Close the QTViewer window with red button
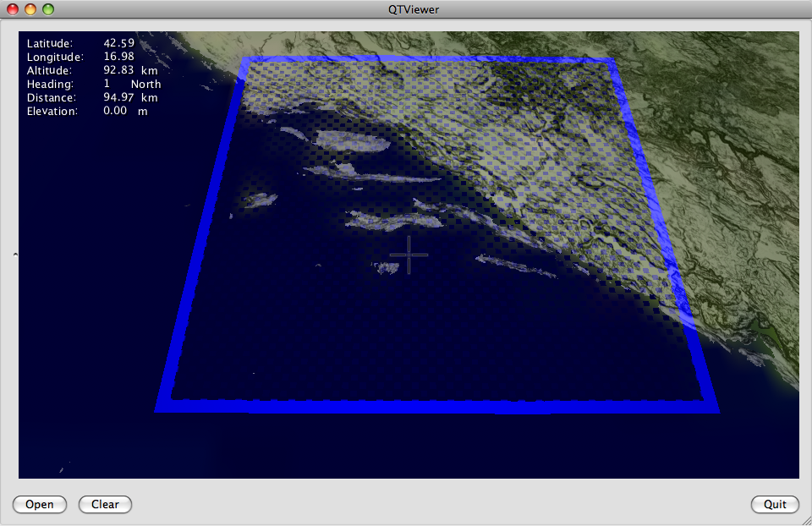Image resolution: width=812 pixels, height=526 pixels. (x=13, y=9)
